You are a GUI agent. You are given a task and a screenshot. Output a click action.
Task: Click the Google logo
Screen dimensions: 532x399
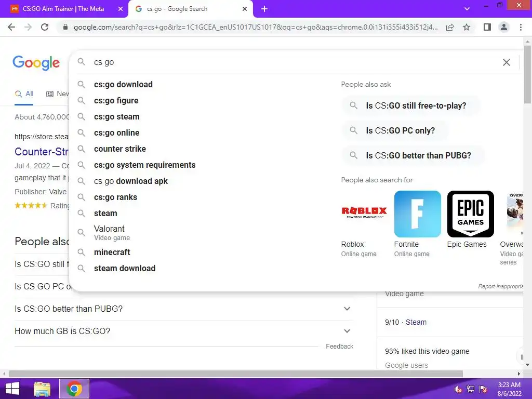(x=36, y=63)
